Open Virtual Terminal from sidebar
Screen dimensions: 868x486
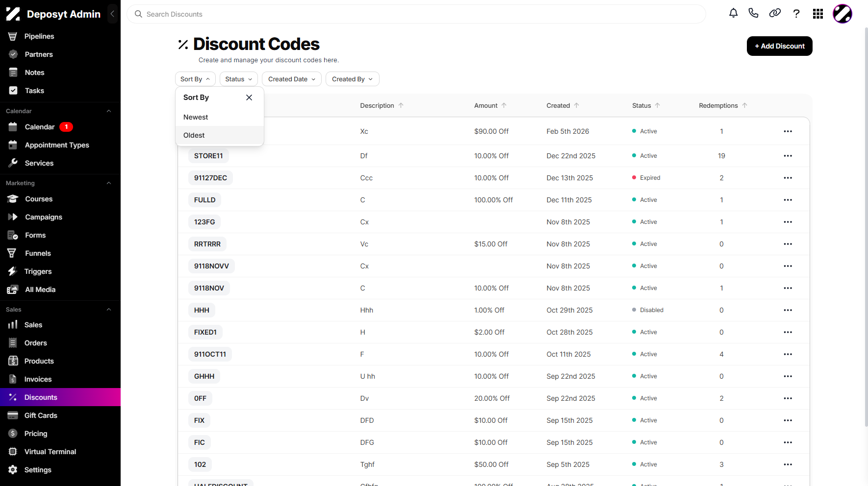pos(60,452)
